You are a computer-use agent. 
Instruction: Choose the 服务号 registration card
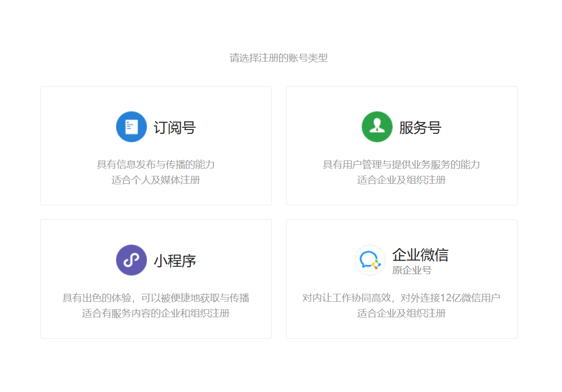[x=401, y=145]
